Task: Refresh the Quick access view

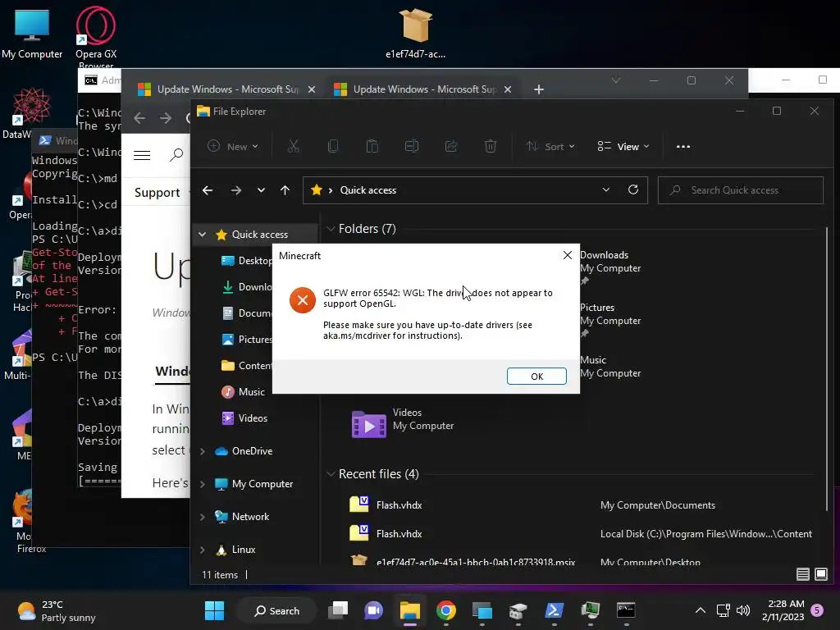Action: (633, 190)
